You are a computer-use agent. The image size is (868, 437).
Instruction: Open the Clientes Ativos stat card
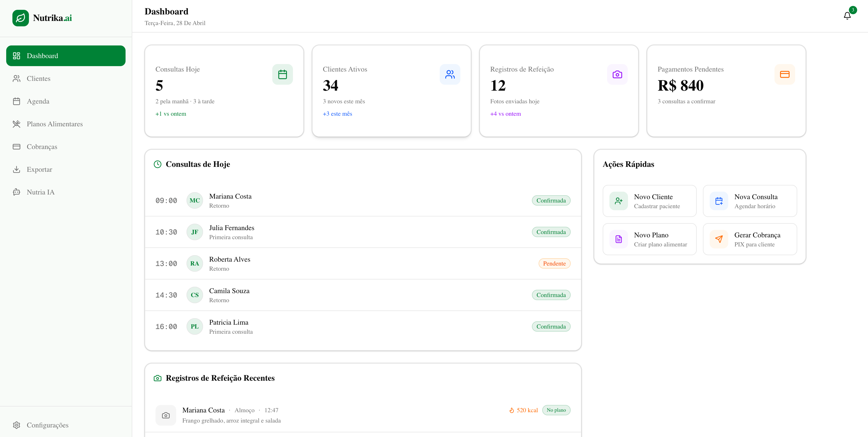[x=392, y=91]
